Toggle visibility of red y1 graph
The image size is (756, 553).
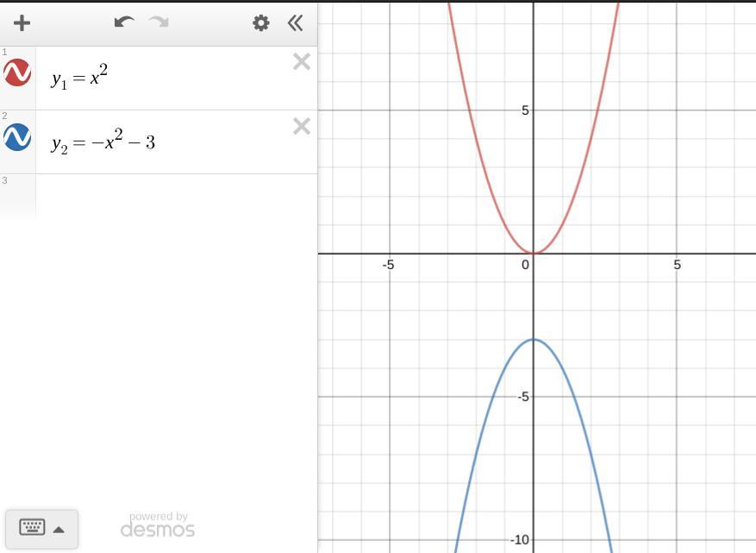tap(17, 72)
